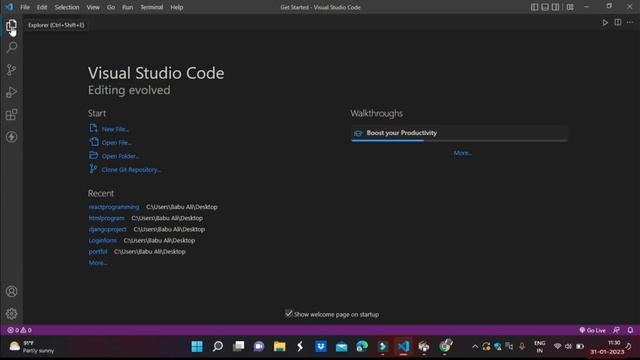Click ENG IN language indicator
The height and width of the screenshot is (360, 640).
[x=540, y=347]
